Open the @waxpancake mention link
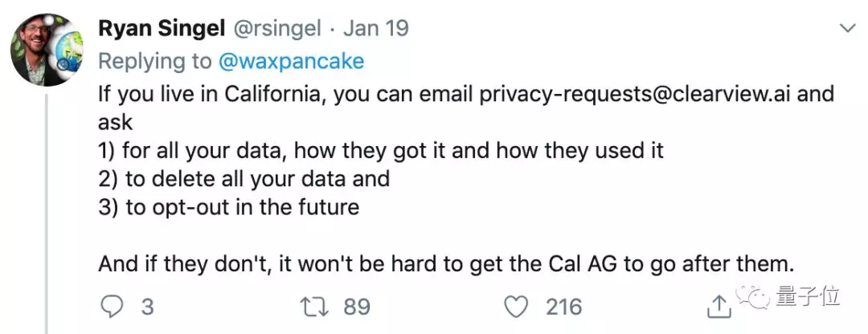The width and height of the screenshot is (868, 334). [x=289, y=60]
